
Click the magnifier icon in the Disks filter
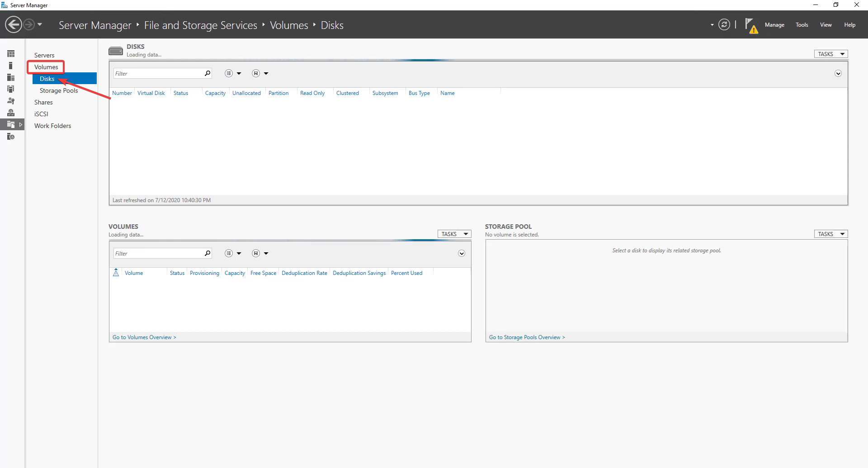coord(208,73)
